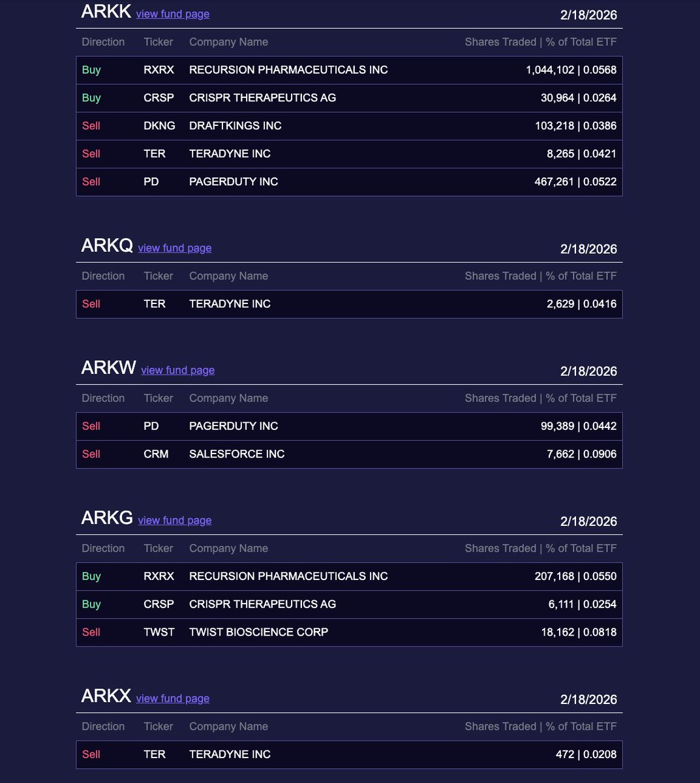
Task: Click the ARKQ Shares Traded column header
Action: 500,276
